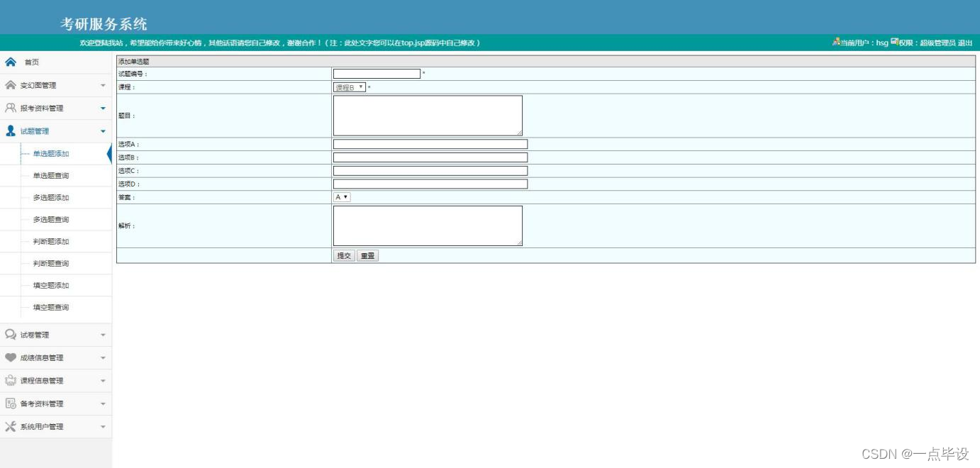Click the 变幻图管理 house icon
980x468 pixels.
(x=11, y=85)
